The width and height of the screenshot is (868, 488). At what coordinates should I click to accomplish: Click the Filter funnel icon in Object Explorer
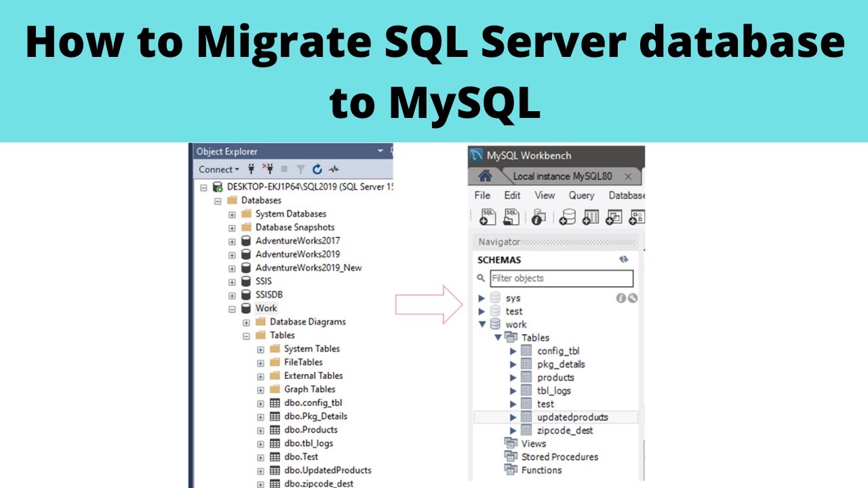(300, 169)
